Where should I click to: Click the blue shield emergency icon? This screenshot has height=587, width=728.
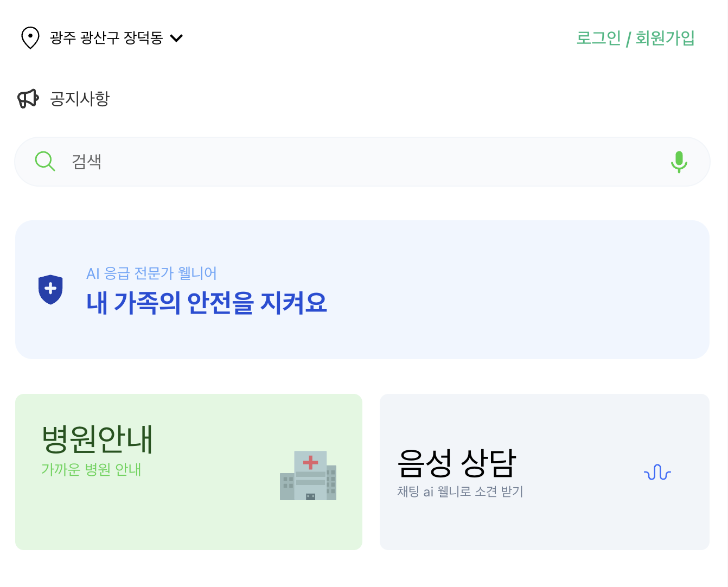coord(50,289)
